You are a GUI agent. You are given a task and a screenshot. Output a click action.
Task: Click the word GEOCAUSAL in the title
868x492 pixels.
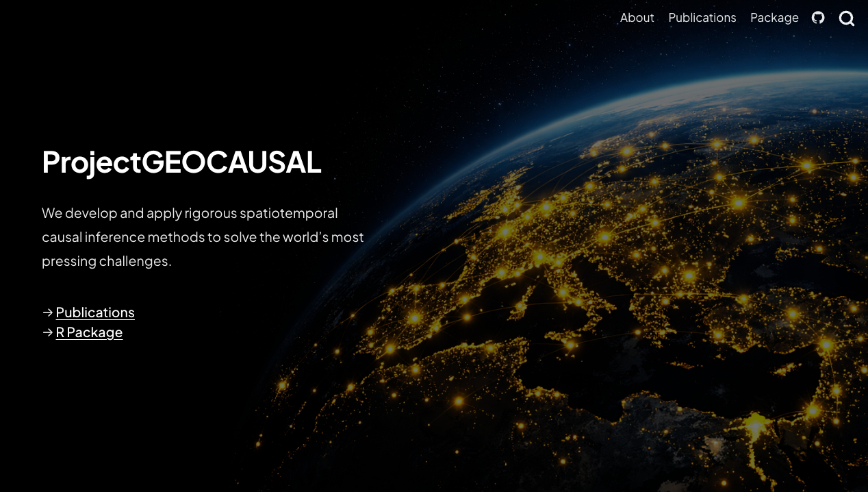[231, 162]
